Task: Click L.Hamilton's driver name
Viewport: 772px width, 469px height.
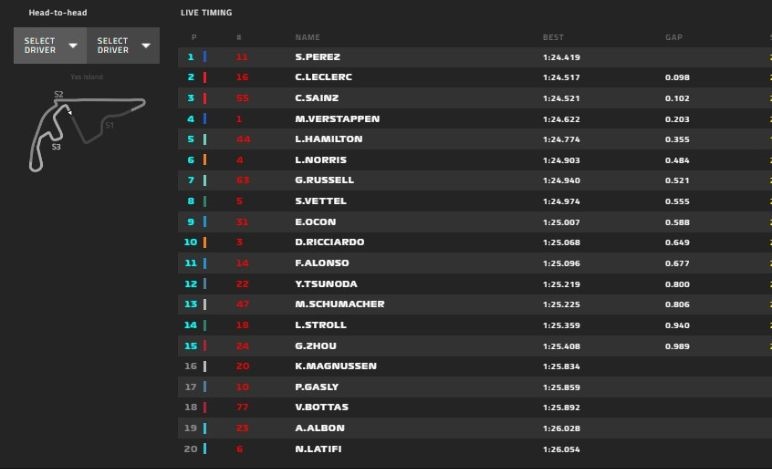Action: coord(328,139)
